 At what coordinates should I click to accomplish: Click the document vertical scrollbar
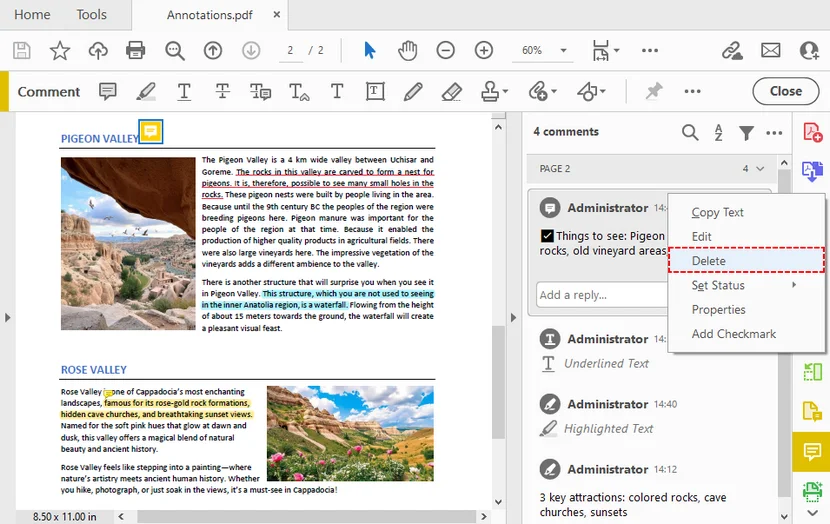tap(498, 382)
